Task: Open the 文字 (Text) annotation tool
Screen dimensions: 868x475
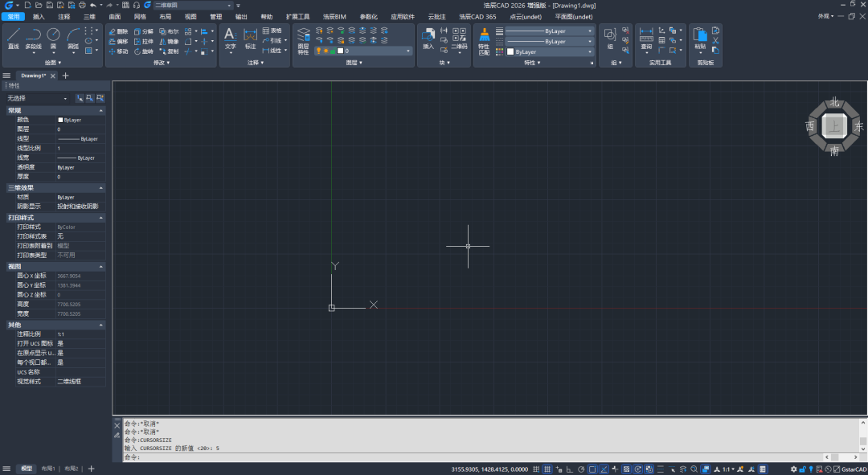Action: tap(231, 39)
